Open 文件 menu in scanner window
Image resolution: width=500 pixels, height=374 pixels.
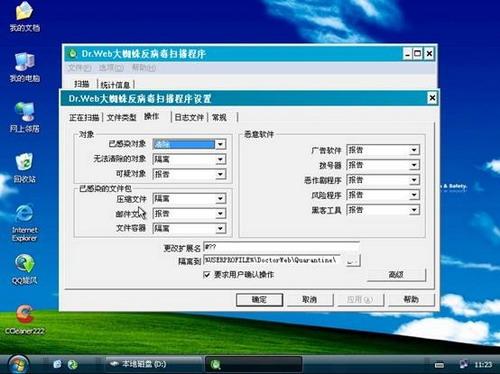point(79,68)
